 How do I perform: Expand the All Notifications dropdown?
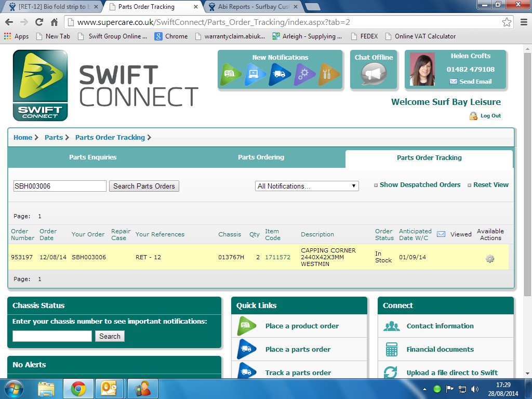[307, 186]
